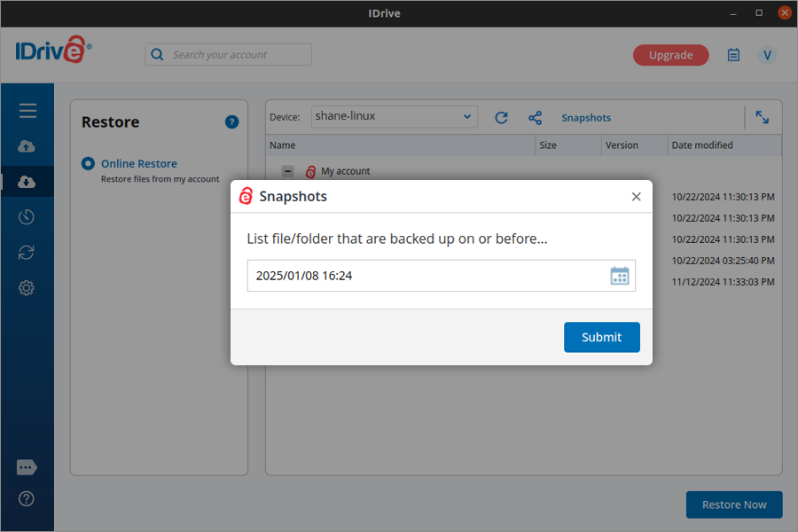This screenshot has width=798, height=532.
Task: Open the Restore cloud download section
Action: (x=27, y=182)
